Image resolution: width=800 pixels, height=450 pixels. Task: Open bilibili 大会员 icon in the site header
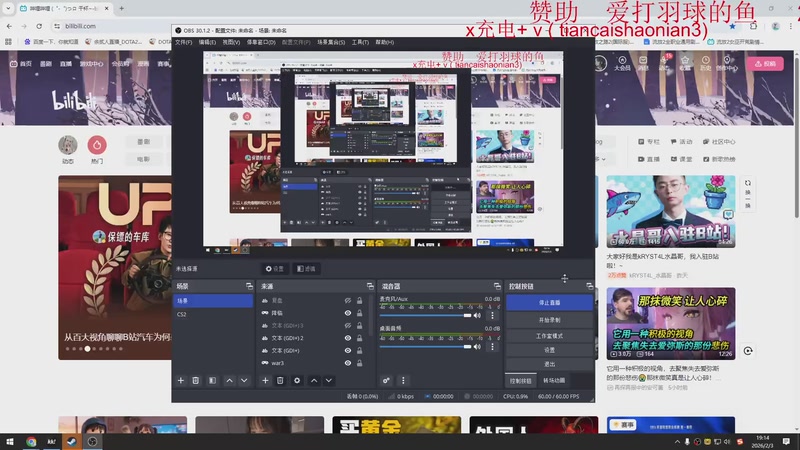[x=622, y=64]
